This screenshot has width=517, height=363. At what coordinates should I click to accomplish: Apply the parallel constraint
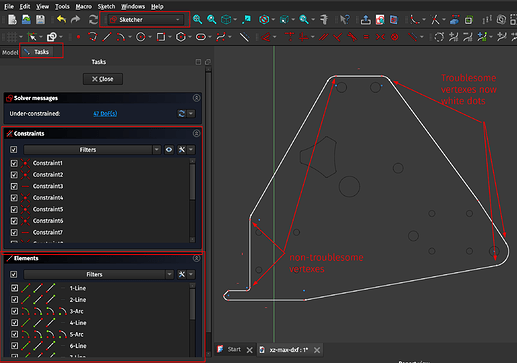323,37
